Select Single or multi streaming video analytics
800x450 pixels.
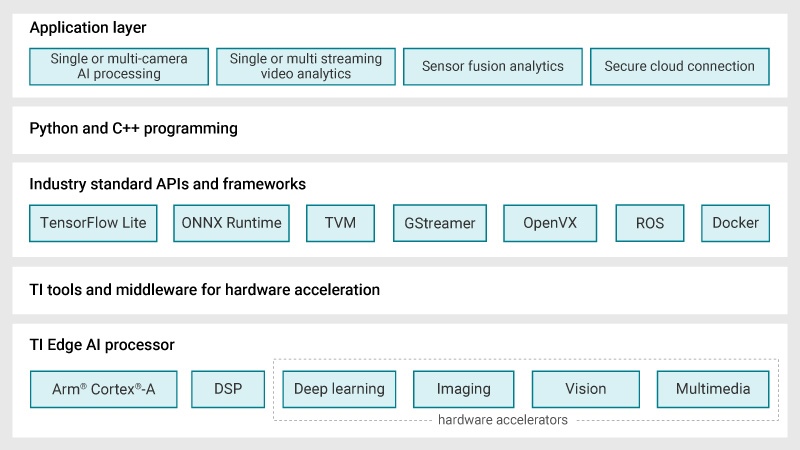[x=306, y=66]
